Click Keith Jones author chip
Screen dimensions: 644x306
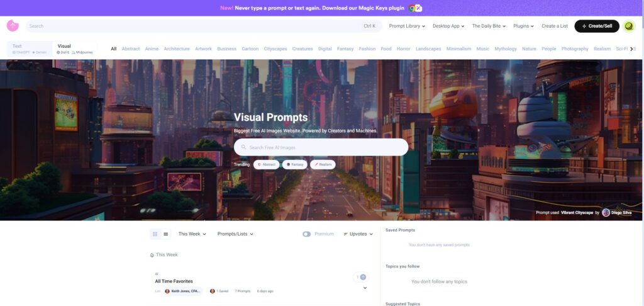[x=184, y=291]
